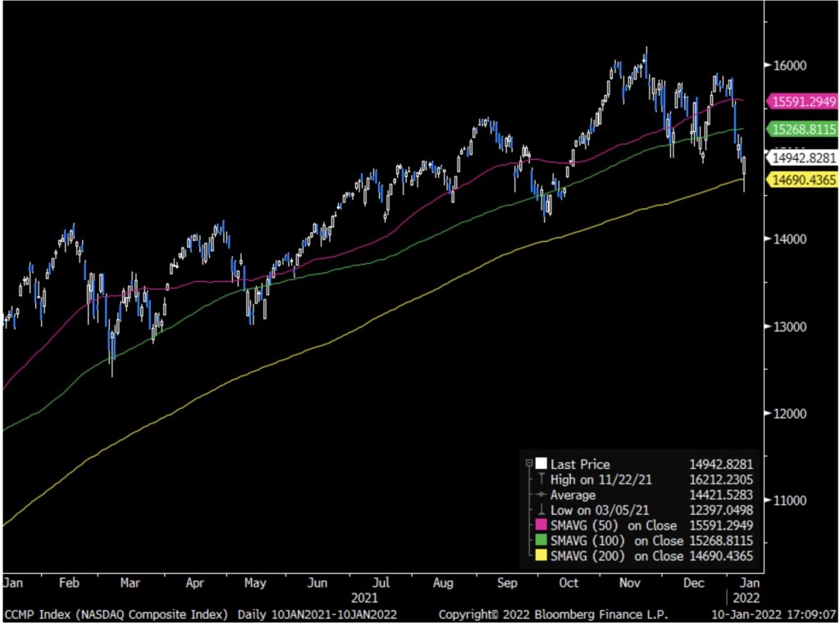Click the Last Price legend label

[x=580, y=464]
